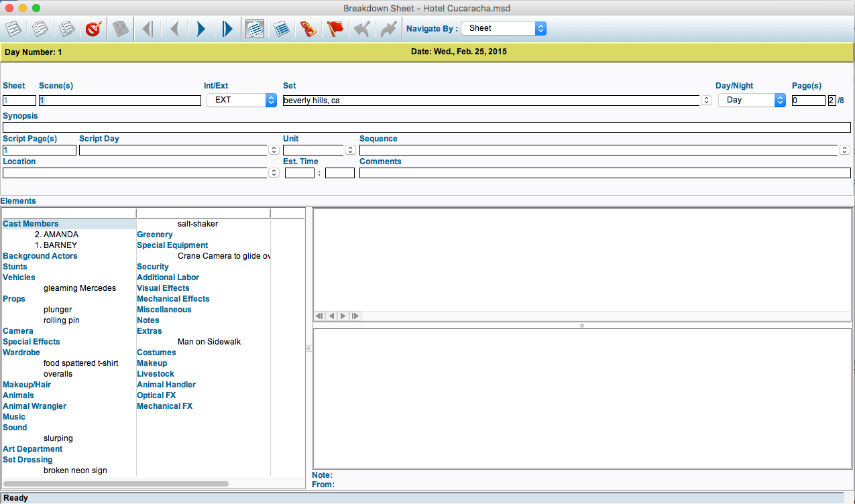
Task: Navigate to the first breakdown sheet
Action: (x=147, y=29)
